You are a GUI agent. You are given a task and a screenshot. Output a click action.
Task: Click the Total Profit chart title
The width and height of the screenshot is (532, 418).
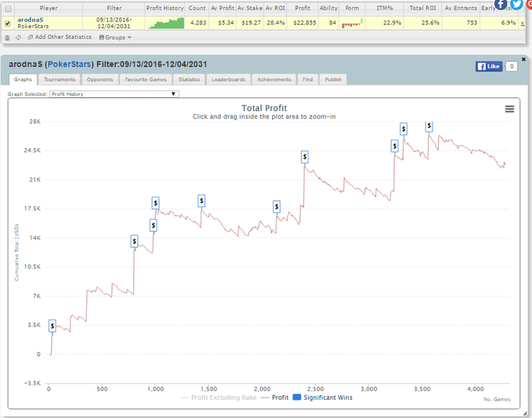[x=264, y=108]
